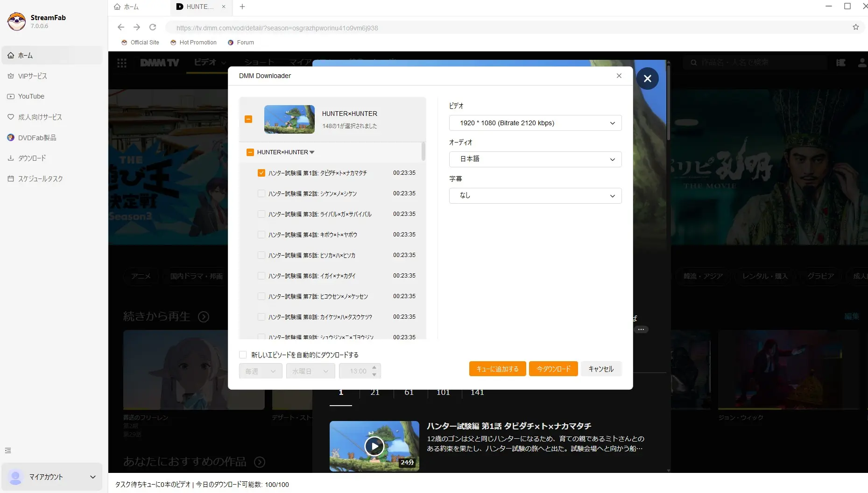Viewport: 868px width, 493px height.
Task: Toggle the select-all checkbox beside series thumbnail
Action: tap(248, 119)
